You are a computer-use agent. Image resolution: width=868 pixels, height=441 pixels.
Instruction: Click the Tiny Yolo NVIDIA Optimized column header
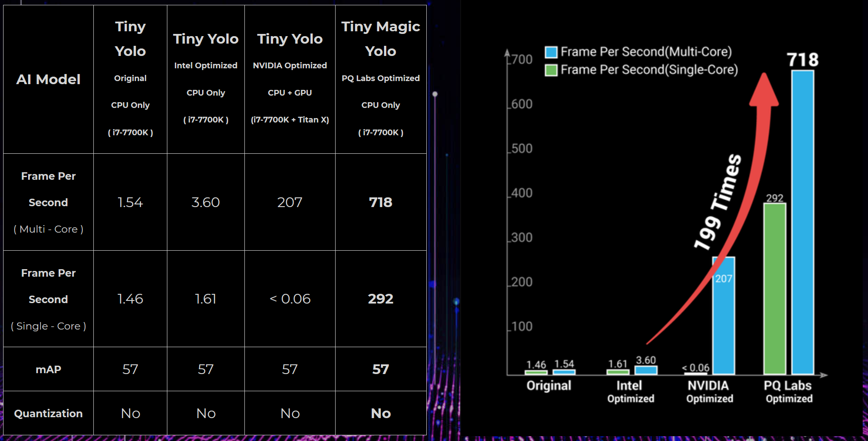pos(290,79)
